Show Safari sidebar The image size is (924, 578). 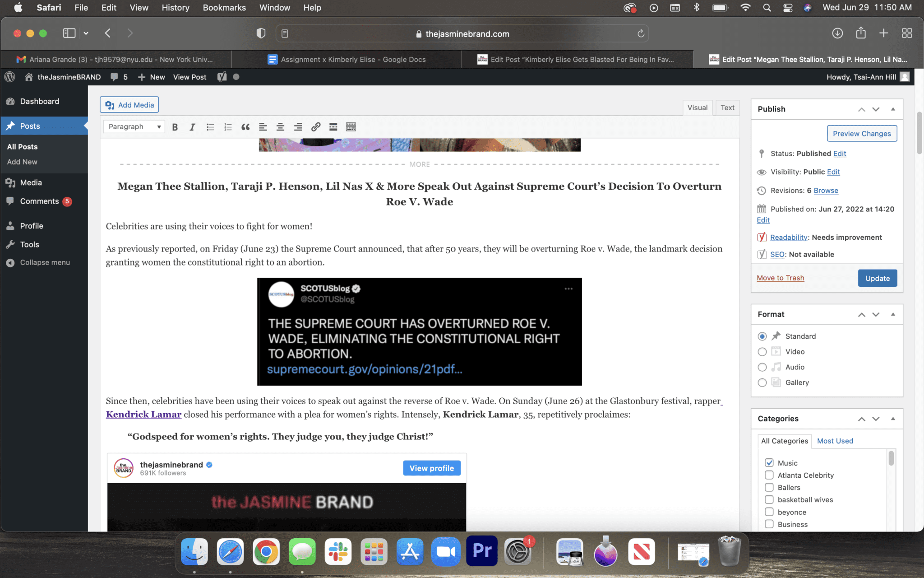[69, 33]
